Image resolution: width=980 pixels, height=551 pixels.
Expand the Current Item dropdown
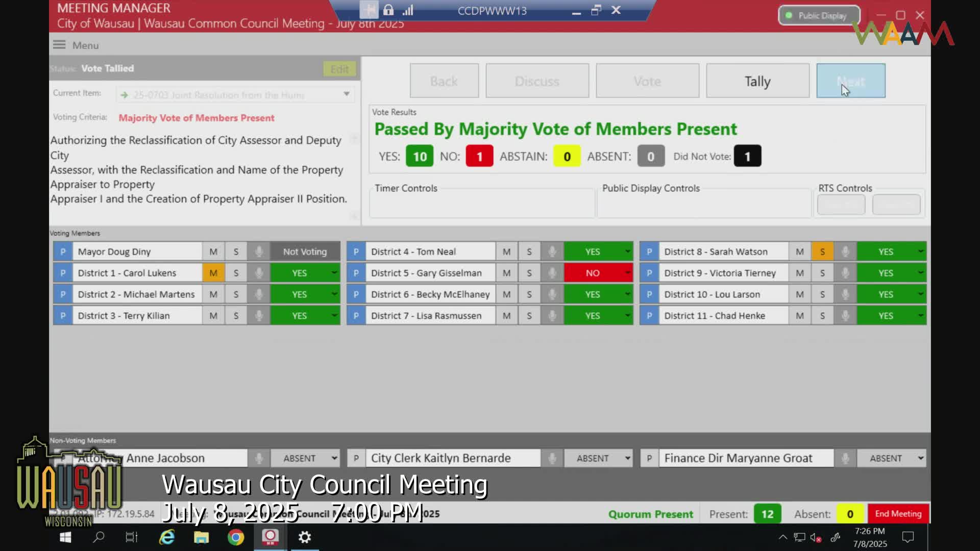347,94
